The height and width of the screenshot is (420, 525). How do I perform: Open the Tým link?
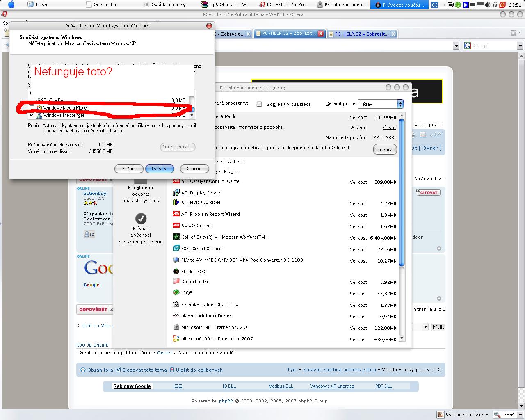(x=292, y=370)
